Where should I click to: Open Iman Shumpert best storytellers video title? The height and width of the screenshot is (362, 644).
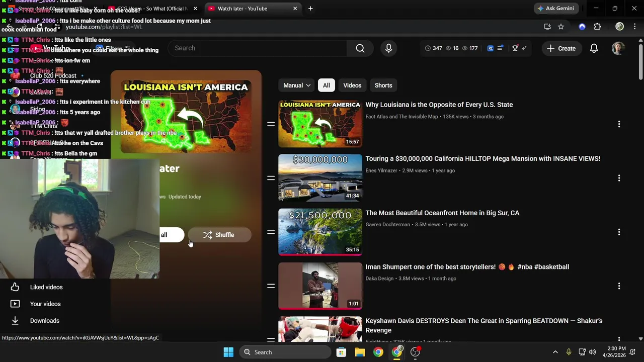(x=467, y=267)
